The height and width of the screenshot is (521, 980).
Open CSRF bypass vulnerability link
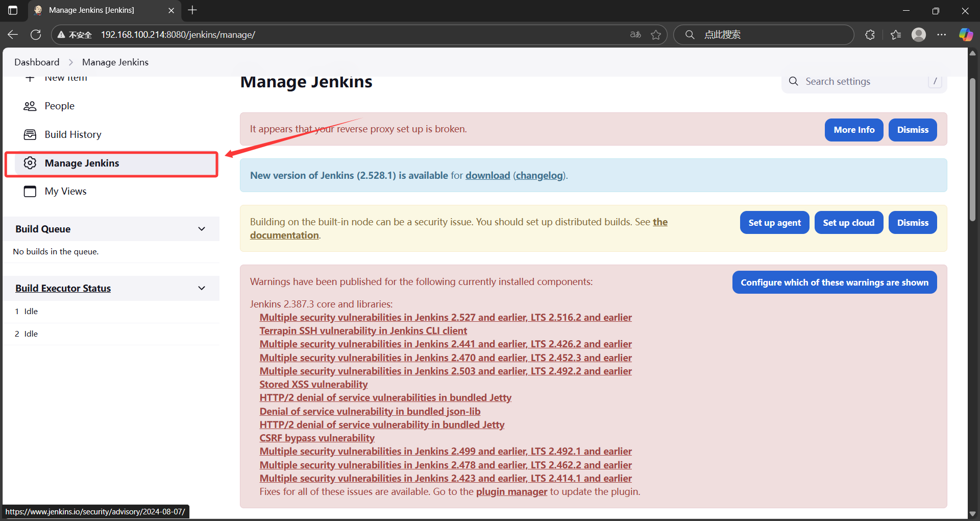coord(317,438)
